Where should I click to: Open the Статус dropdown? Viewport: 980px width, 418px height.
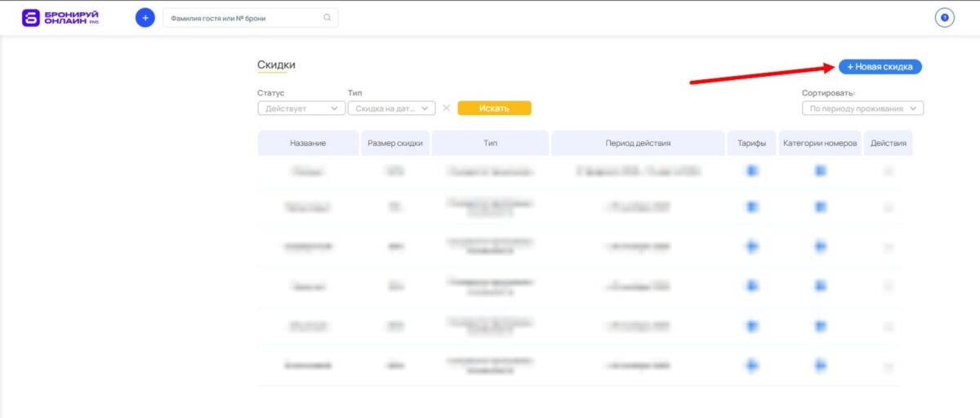[301, 108]
